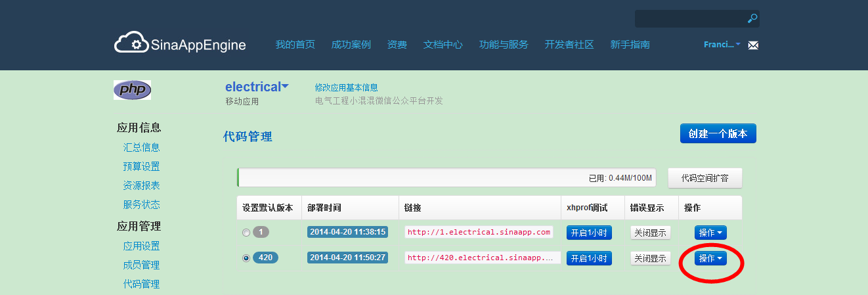868x295 pixels.
Task: Open link http://1.electrical.sinaapp.com
Action: tap(479, 232)
